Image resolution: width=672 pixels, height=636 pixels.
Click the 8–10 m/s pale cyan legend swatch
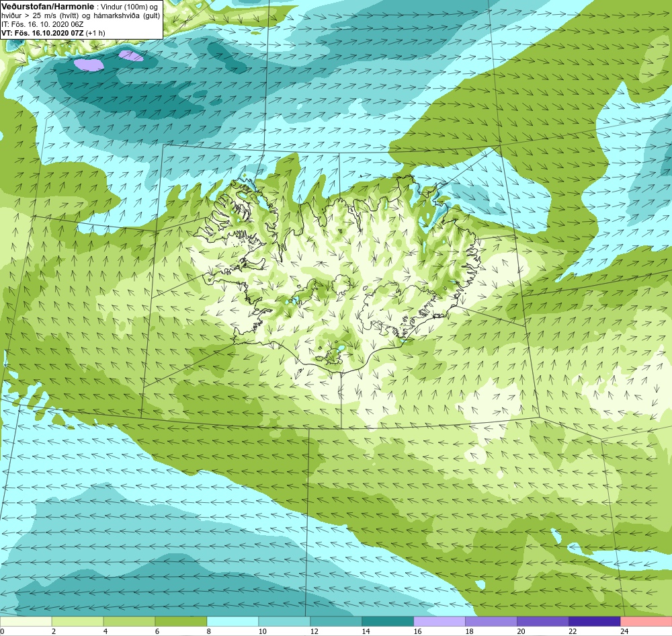(233, 621)
